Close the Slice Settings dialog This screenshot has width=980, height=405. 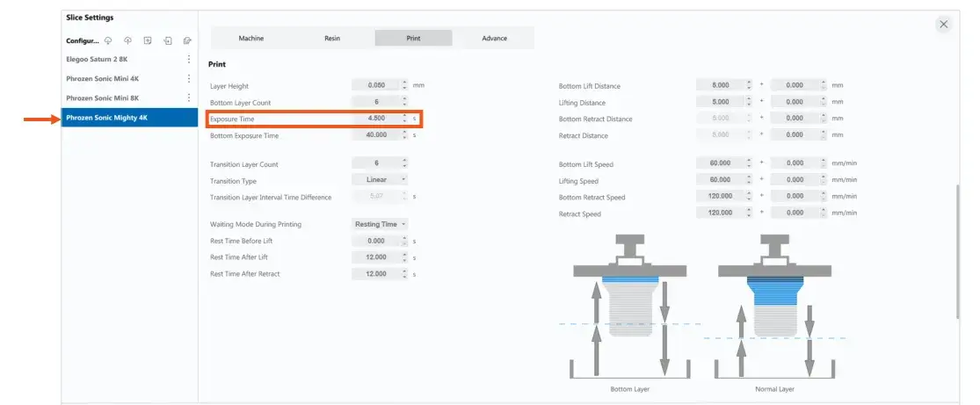pos(943,25)
